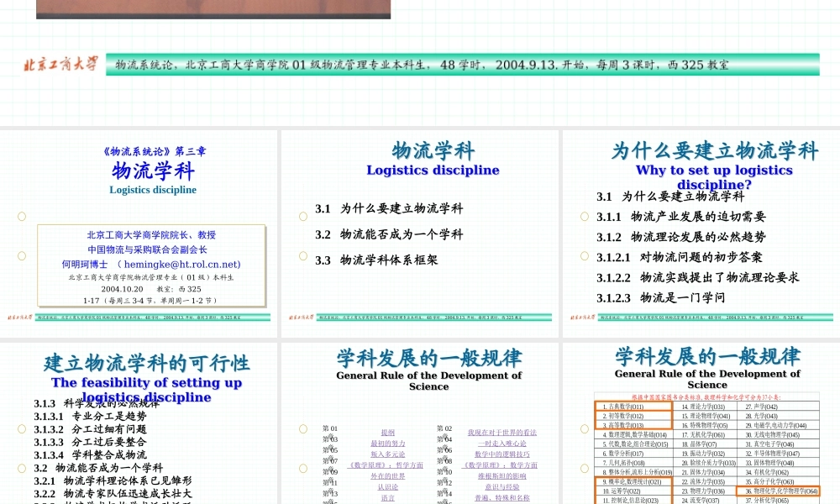Select the slide with the science classification table
Image resolution: width=840 pixels, height=504 pixels.
(701, 423)
